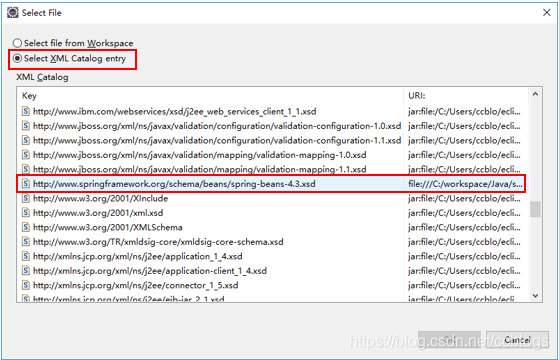Click the OK button
This screenshot has height=360, width=559.
click(x=449, y=340)
